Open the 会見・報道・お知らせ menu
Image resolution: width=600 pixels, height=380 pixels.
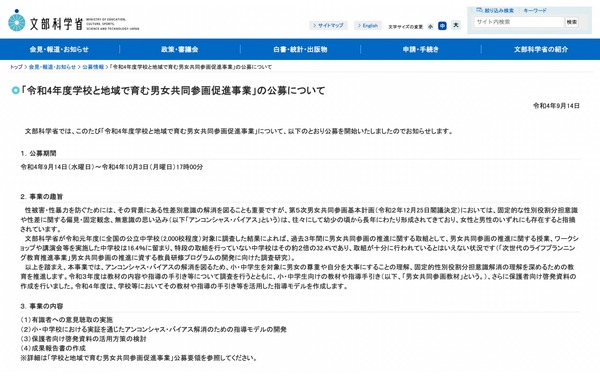pyautogui.click(x=59, y=49)
